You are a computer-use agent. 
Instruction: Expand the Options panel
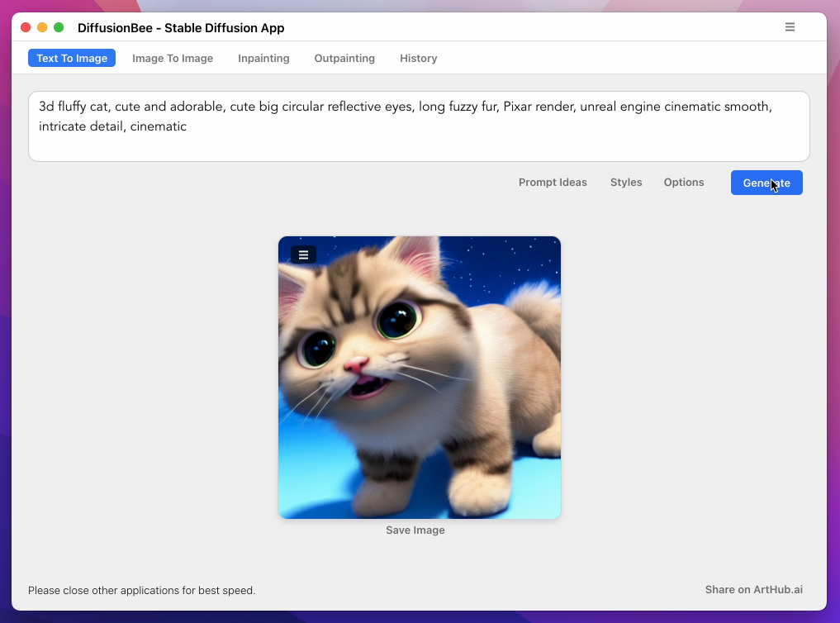pyautogui.click(x=683, y=182)
